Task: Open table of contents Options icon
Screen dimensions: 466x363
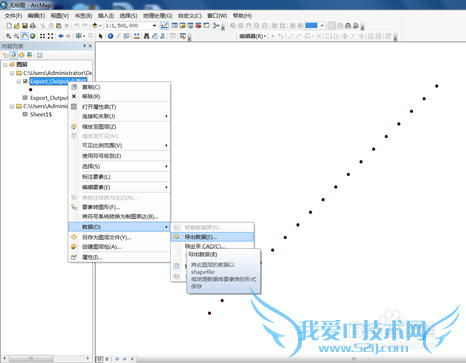Action: point(40,55)
